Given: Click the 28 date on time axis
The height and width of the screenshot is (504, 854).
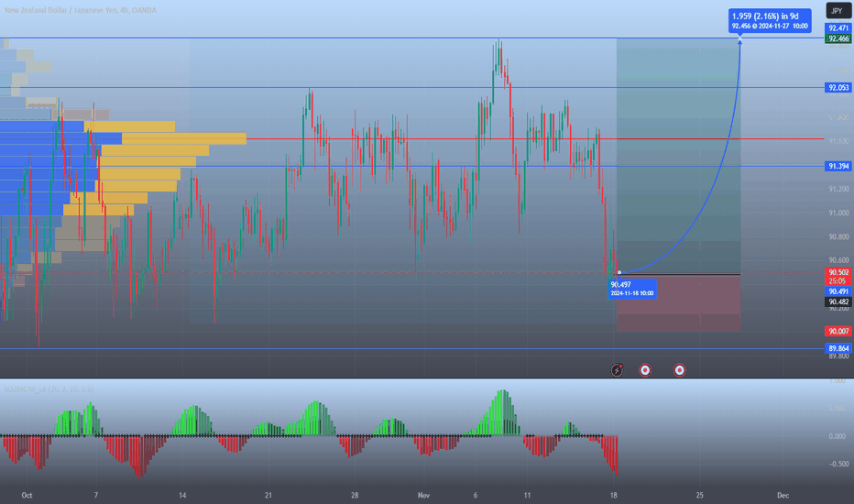Looking at the screenshot, I should click(x=355, y=495).
